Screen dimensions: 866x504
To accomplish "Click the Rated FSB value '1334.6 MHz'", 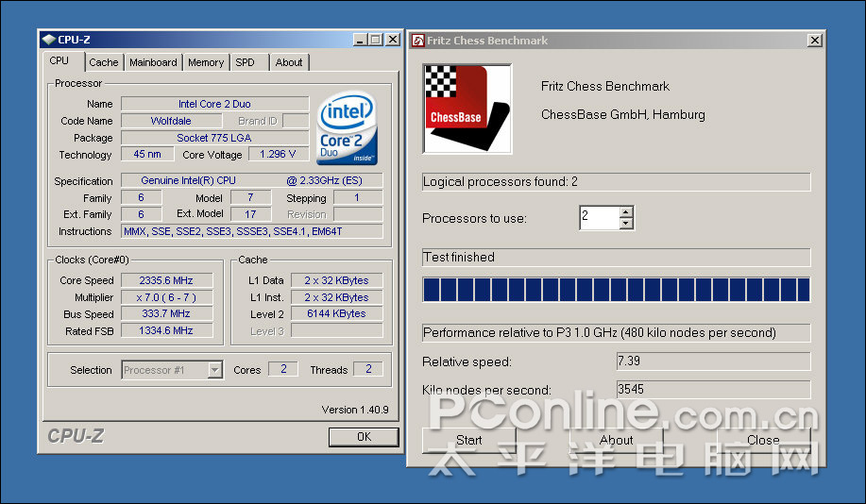I will (166, 330).
